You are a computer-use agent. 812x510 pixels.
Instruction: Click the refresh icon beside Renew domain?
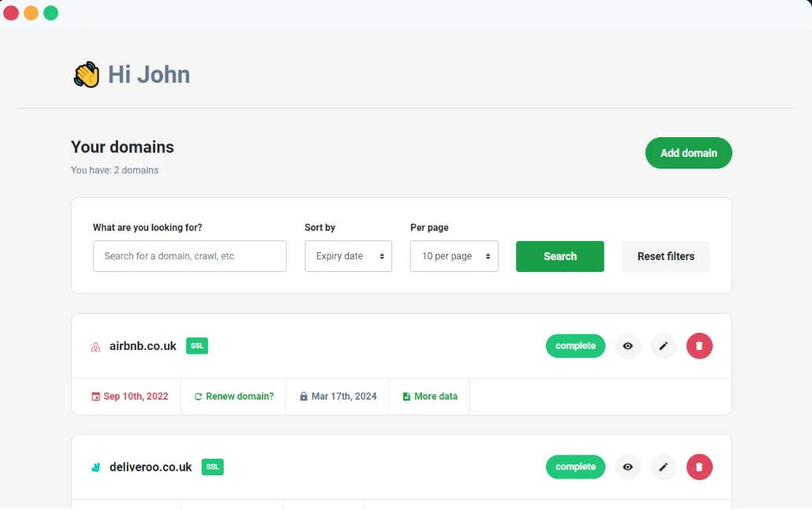[198, 396]
